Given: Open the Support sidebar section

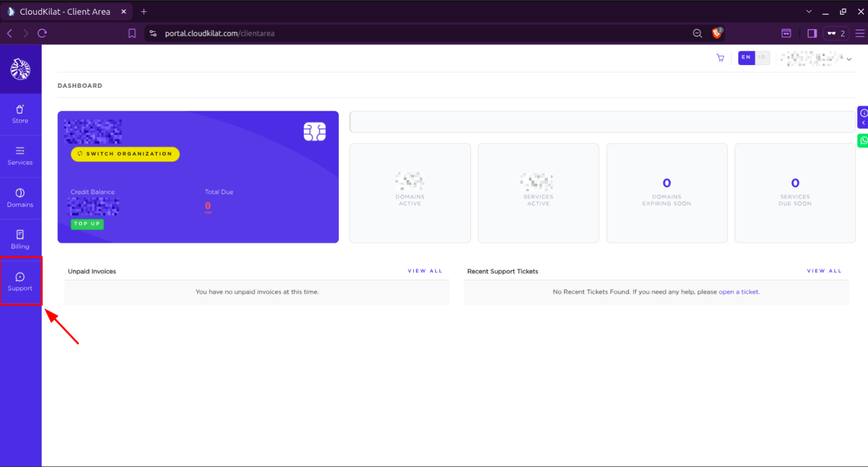Looking at the screenshot, I should pyautogui.click(x=20, y=282).
